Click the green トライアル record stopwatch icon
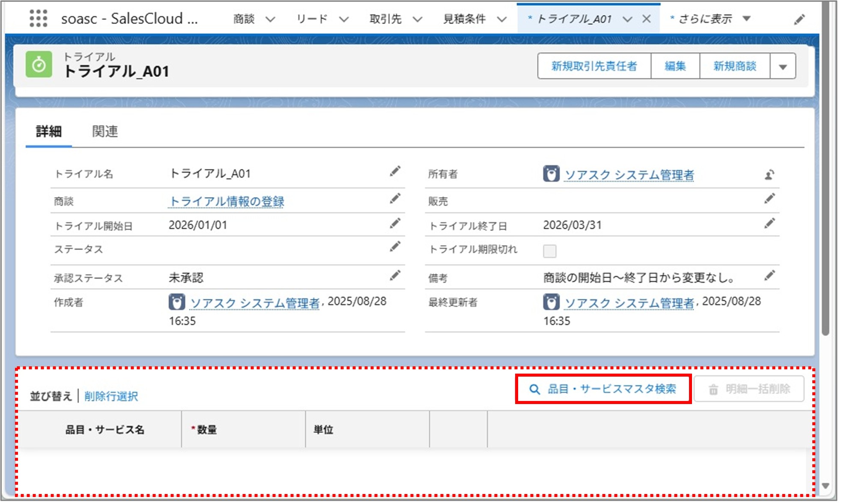This screenshot has width=868, height=503. [39, 65]
